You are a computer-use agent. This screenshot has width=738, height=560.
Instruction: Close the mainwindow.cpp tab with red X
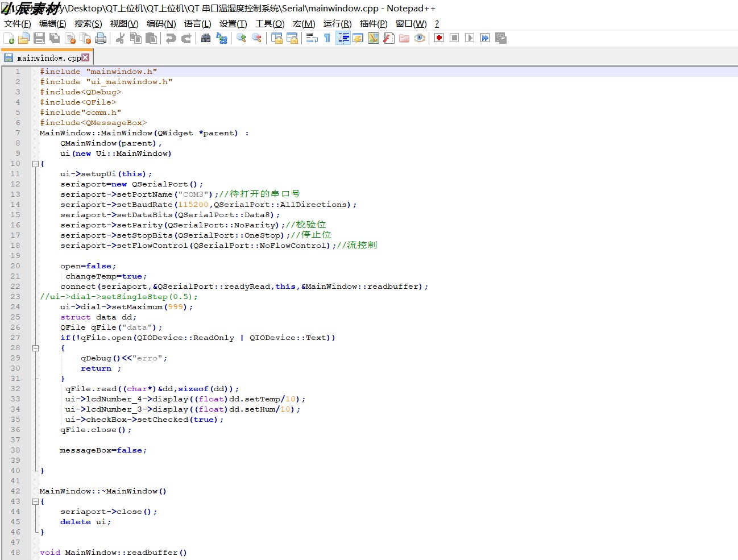[x=85, y=57]
